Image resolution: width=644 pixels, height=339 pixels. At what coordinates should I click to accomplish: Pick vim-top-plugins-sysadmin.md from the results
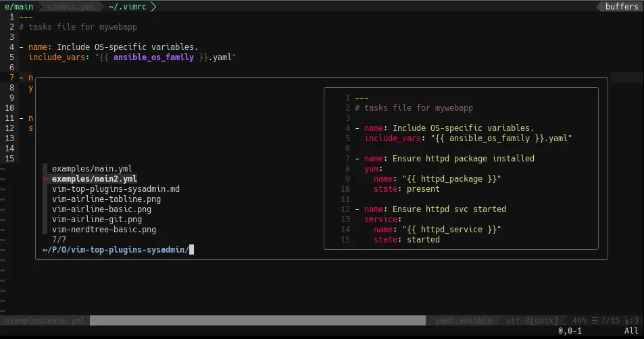pos(116,189)
